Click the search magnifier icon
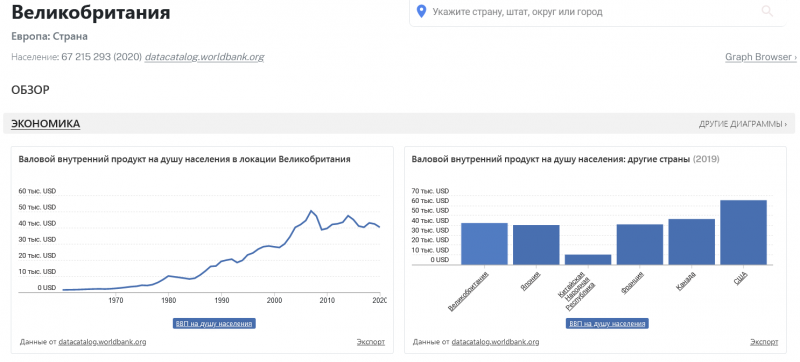The height and width of the screenshot is (362, 800). [767, 11]
